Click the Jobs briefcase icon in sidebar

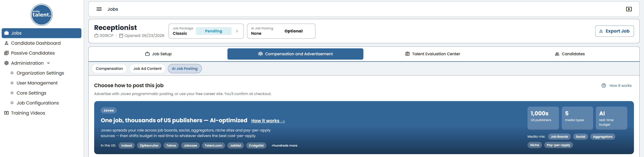7,33
